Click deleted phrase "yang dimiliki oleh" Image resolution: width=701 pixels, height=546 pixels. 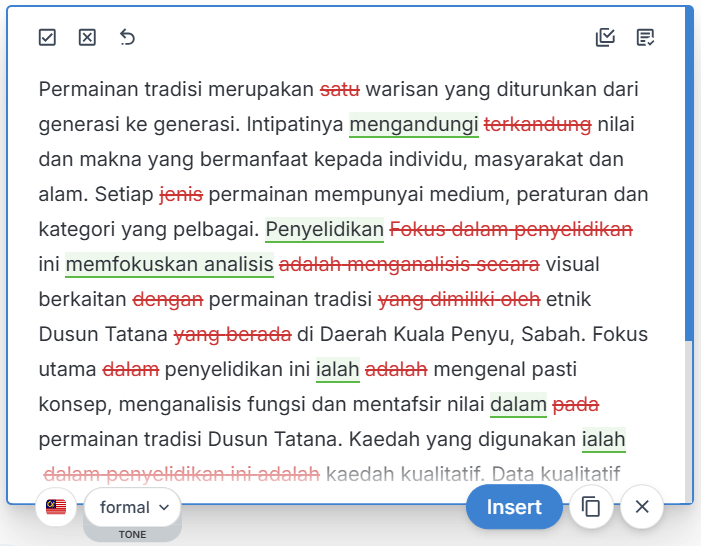(459, 300)
